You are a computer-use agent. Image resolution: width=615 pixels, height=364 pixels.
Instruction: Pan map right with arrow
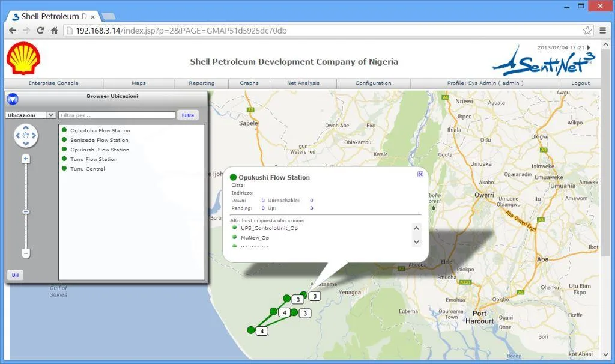[x=34, y=136]
